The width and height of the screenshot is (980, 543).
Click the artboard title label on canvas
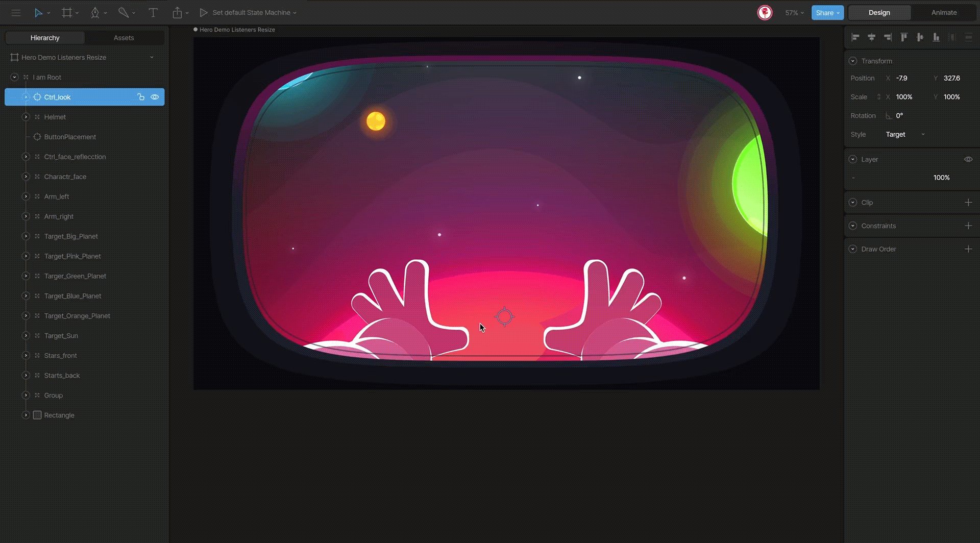click(237, 30)
